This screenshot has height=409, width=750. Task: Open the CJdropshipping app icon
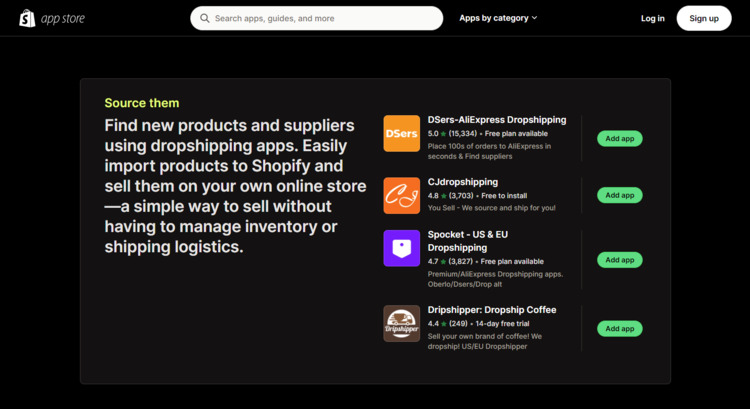point(401,195)
